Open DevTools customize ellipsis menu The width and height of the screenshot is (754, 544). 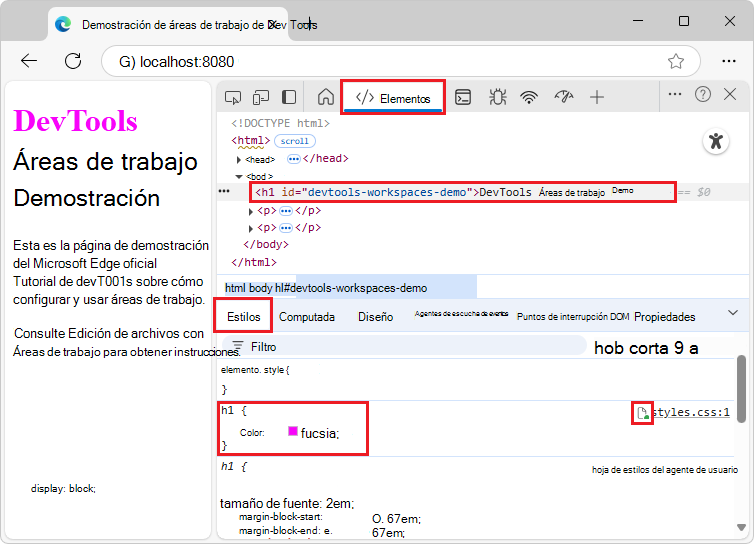coord(675,94)
